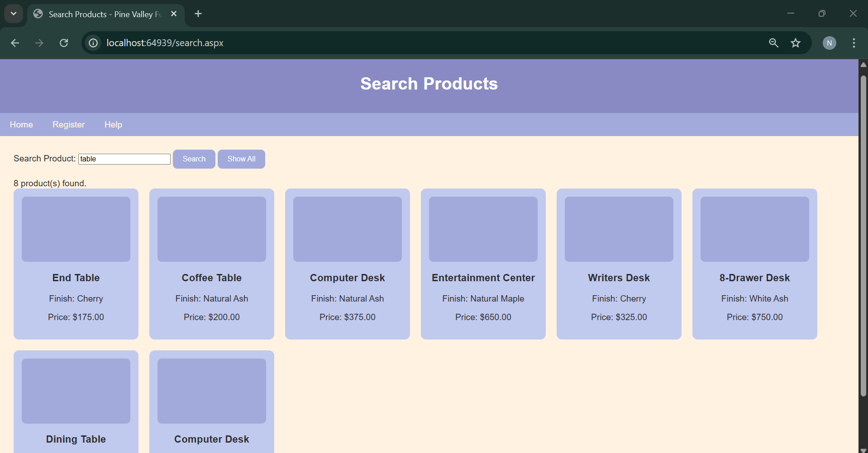Click the Show All button

click(x=241, y=159)
